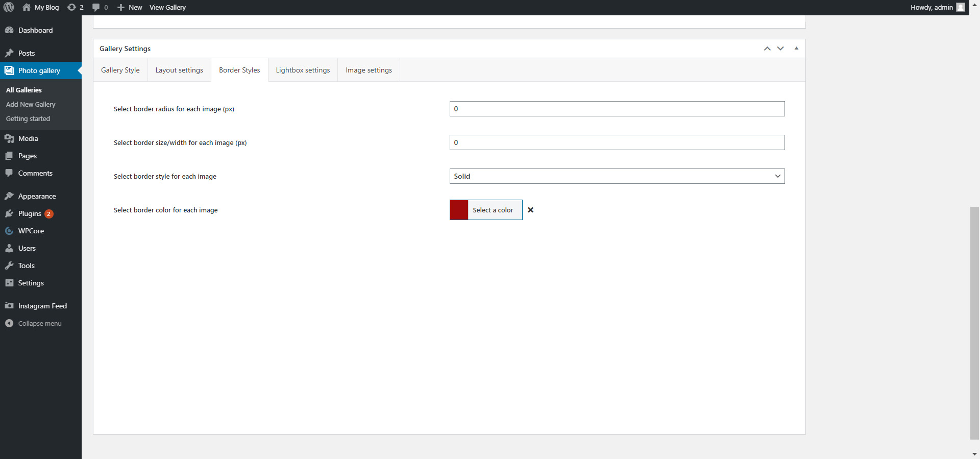This screenshot has height=459, width=980.
Task: Click the Appearance paintbrush icon
Action: coord(9,196)
